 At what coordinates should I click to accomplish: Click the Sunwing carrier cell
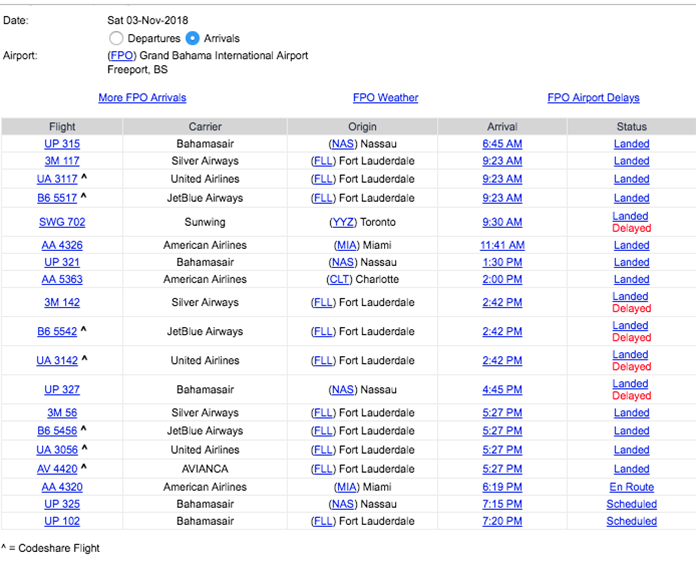(x=205, y=222)
